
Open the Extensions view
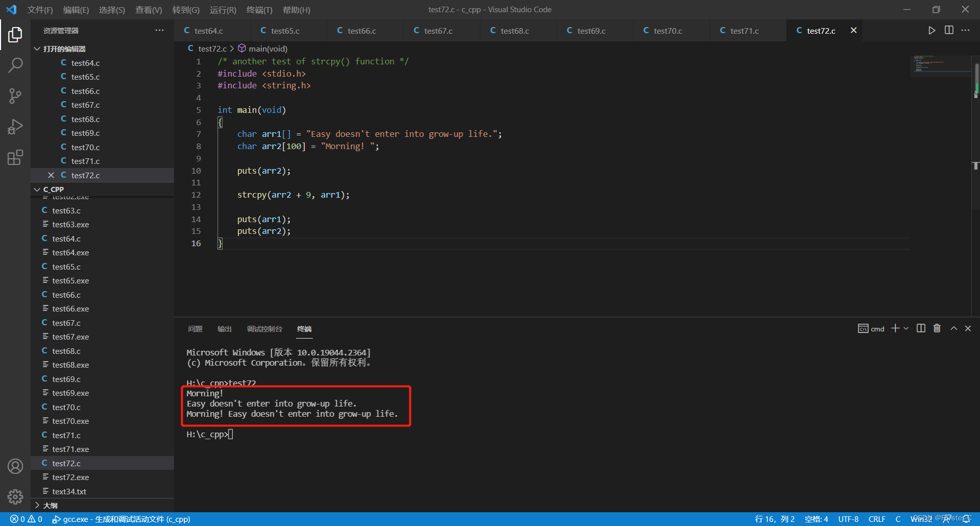(x=15, y=157)
